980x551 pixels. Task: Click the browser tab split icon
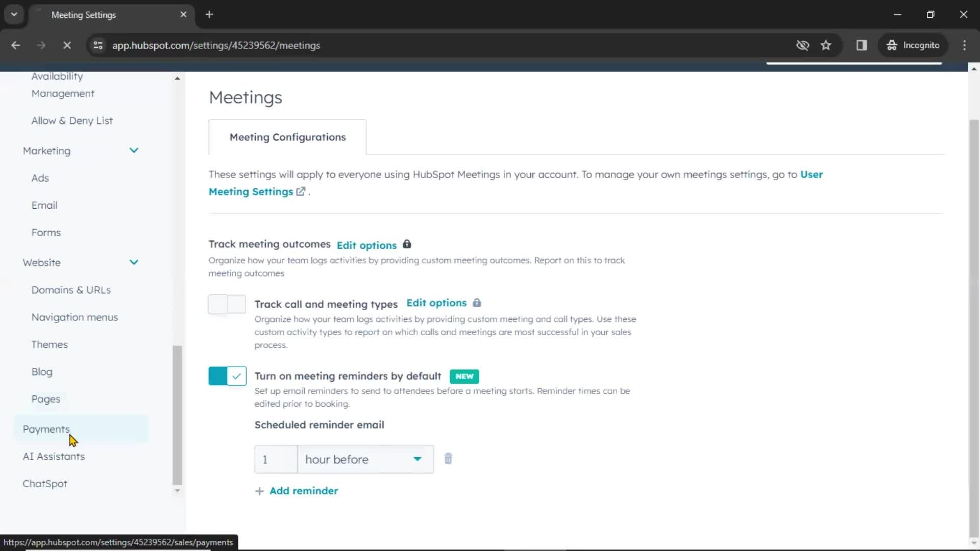pos(862,45)
